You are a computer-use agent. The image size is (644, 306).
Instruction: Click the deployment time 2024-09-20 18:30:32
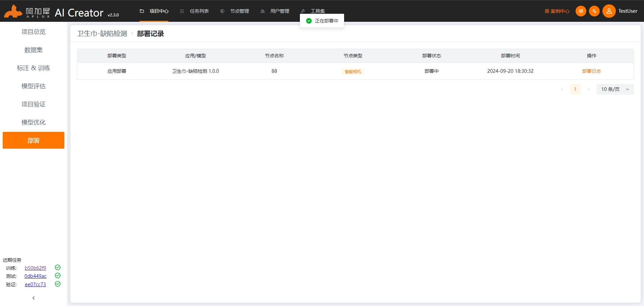[x=510, y=71]
